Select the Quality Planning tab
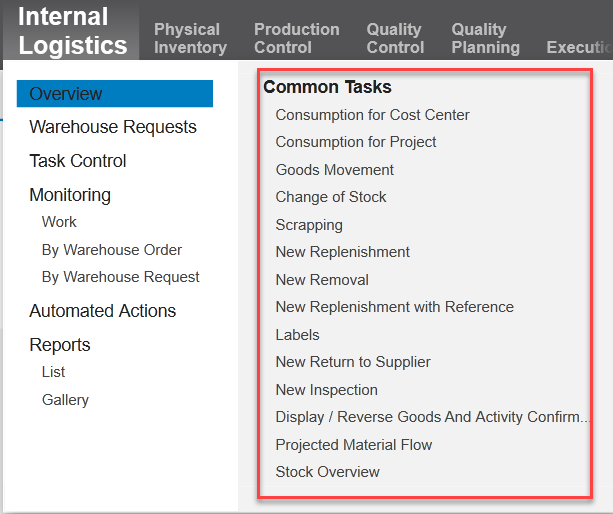The width and height of the screenshot is (613, 514). [486, 38]
